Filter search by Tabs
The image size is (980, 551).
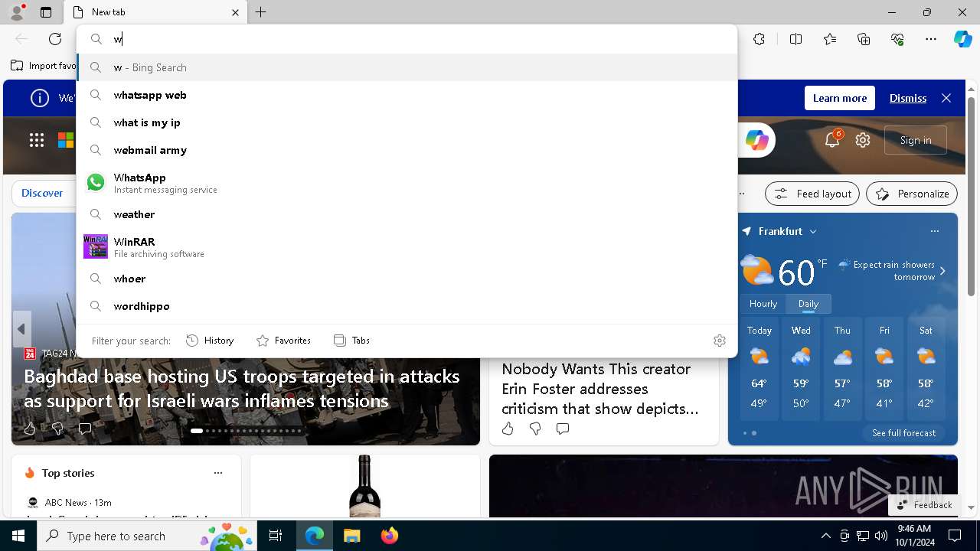[x=352, y=341]
